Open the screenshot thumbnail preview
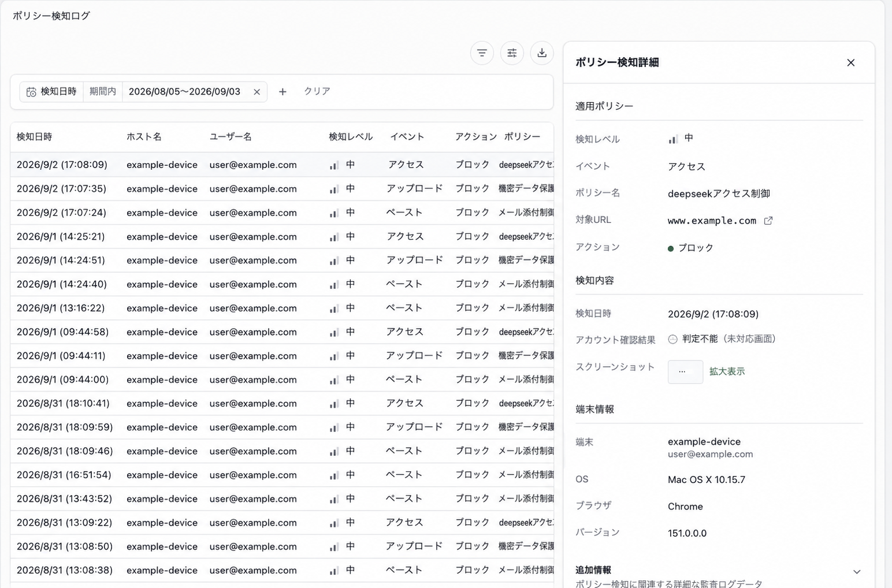892x588 pixels. click(x=685, y=372)
